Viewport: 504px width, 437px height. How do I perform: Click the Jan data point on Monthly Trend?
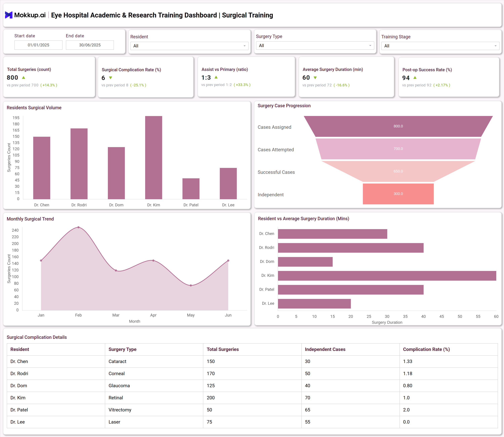point(41,261)
